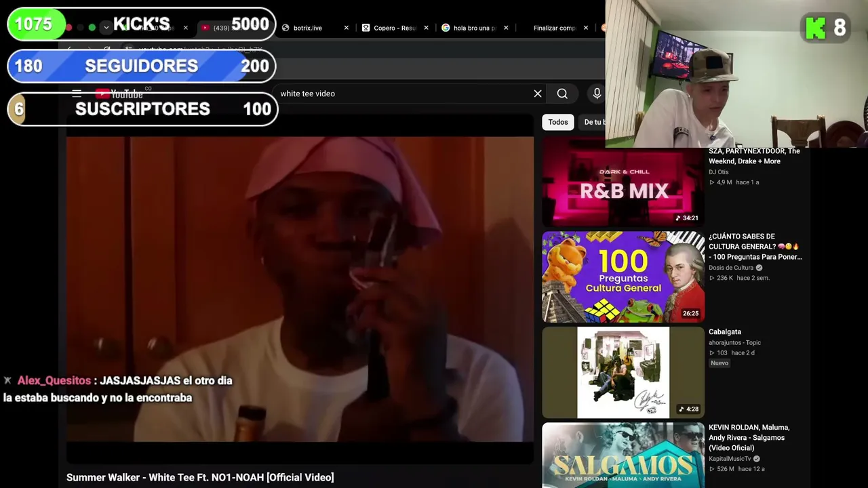The height and width of the screenshot is (488, 868).
Task: Open the Cabalgata album cover thumbnail
Action: coord(623,372)
